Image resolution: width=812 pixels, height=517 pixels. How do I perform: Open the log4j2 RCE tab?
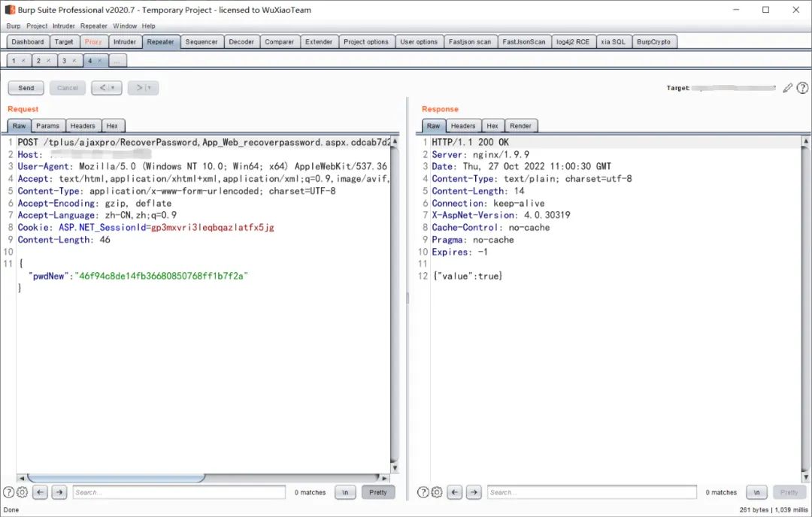[573, 42]
